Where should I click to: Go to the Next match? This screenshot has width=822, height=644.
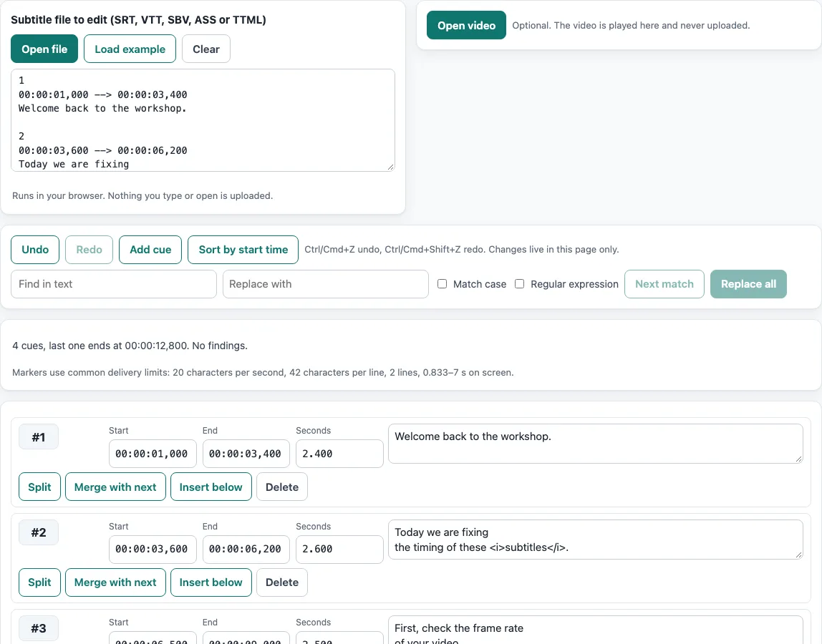point(664,284)
